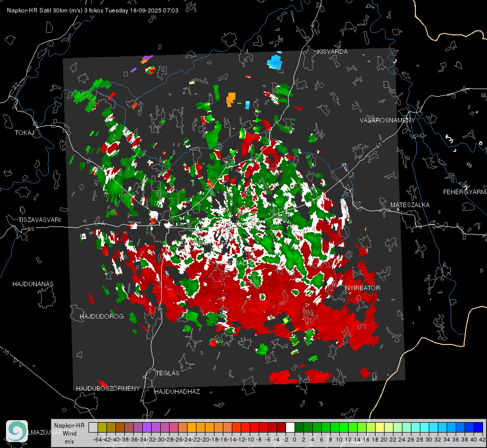Image resolution: width=487 pixels, height=448 pixels.
Task: Click the legend value -64
Action: point(97,440)
